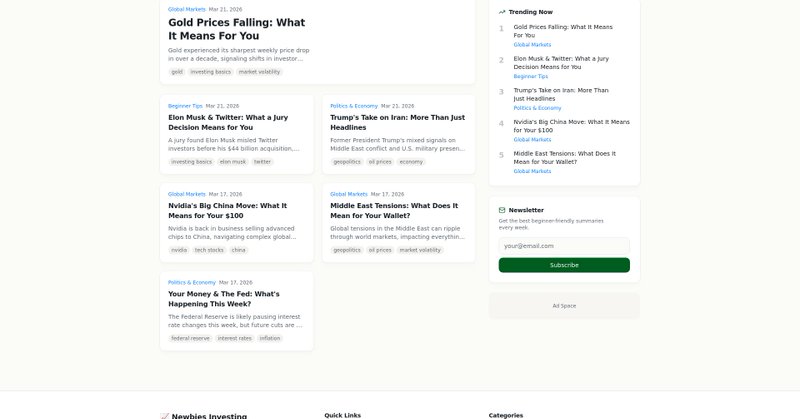Image resolution: width=800 pixels, height=419 pixels.
Task: Click the 'tech stocks' tag
Action: 209,250
